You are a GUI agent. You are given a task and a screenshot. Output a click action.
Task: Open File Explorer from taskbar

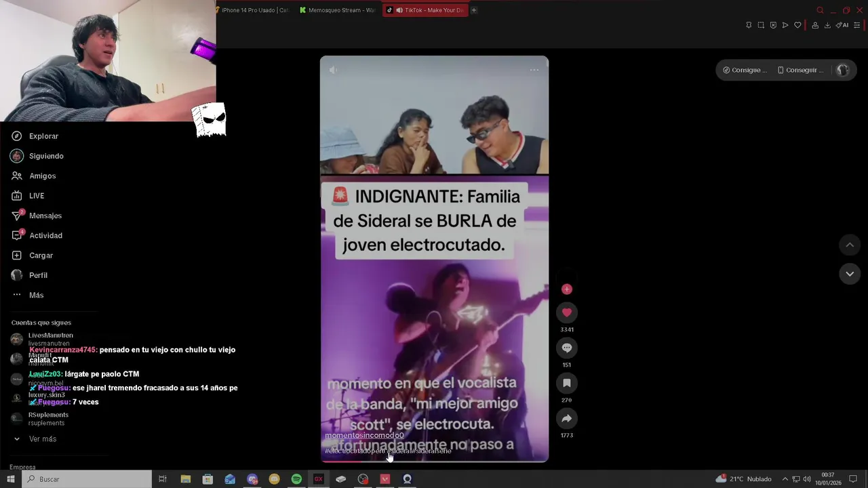point(185,479)
